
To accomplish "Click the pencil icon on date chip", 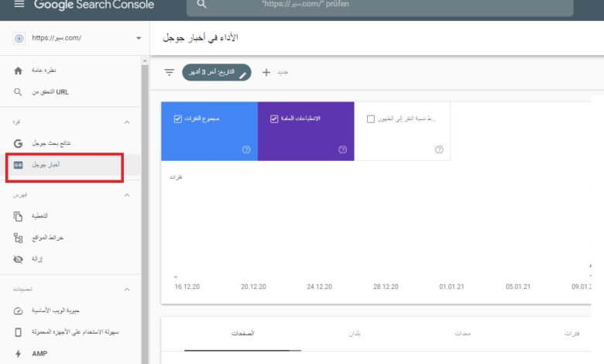I will (242, 75).
